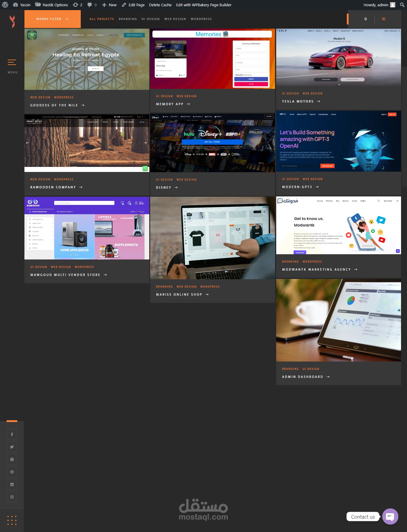407x532 pixels.
Task: Click WordPress tag under Goddess of the Nile
Action: [64, 97]
